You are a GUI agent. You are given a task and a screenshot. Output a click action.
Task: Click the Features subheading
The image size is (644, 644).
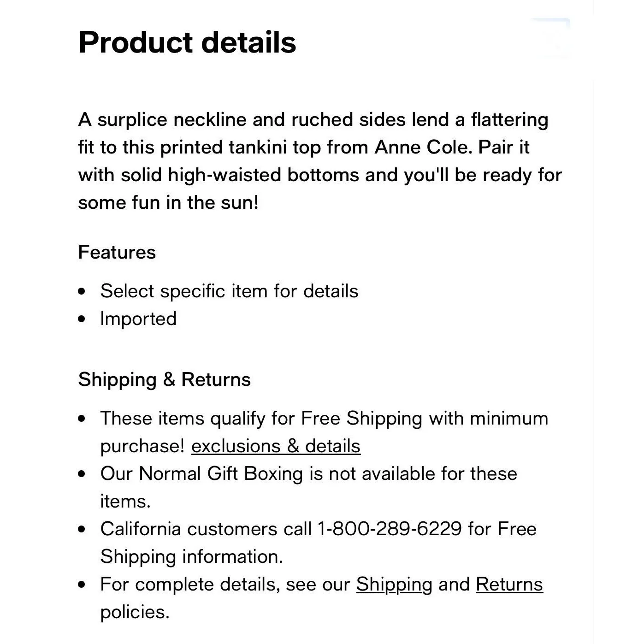tap(117, 252)
